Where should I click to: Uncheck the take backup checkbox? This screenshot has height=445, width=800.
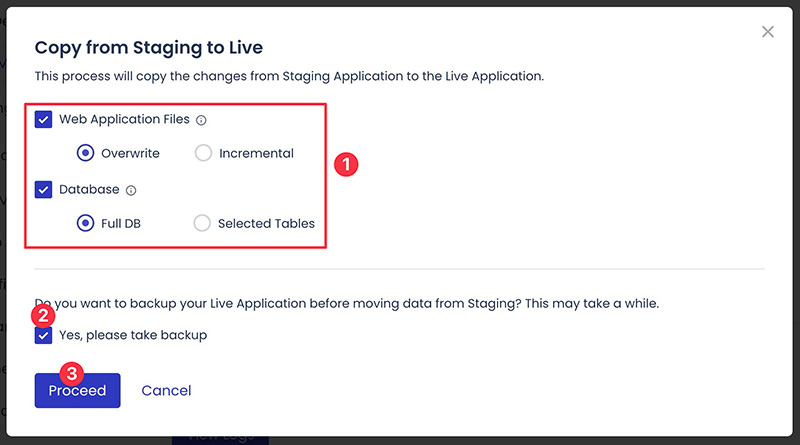(43, 336)
